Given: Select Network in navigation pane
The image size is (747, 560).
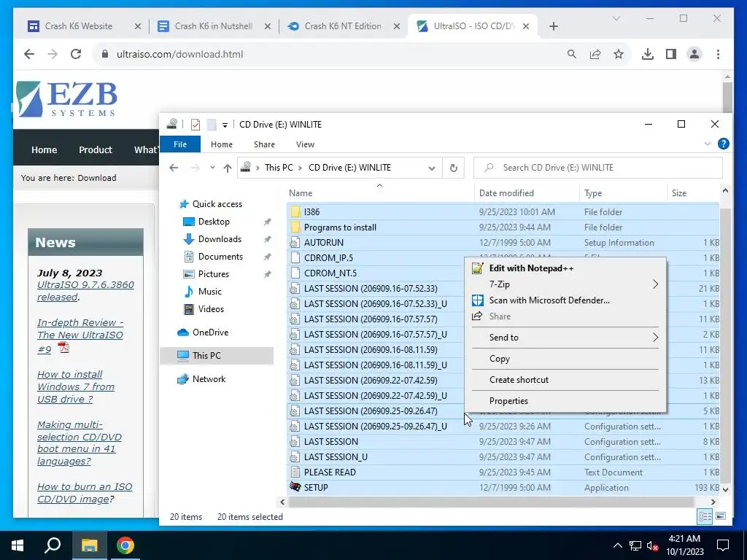Looking at the screenshot, I should point(209,379).
